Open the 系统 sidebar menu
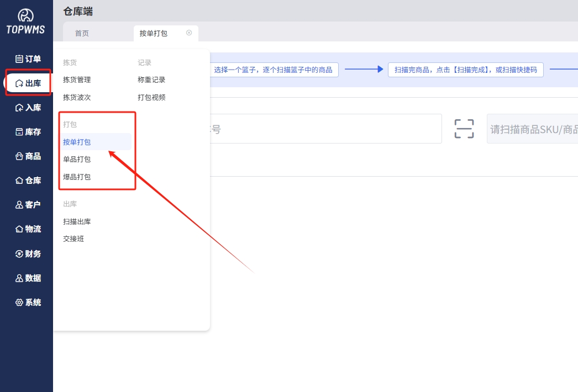The width and height of the screenshot is (578, 392). pos(28,303)
